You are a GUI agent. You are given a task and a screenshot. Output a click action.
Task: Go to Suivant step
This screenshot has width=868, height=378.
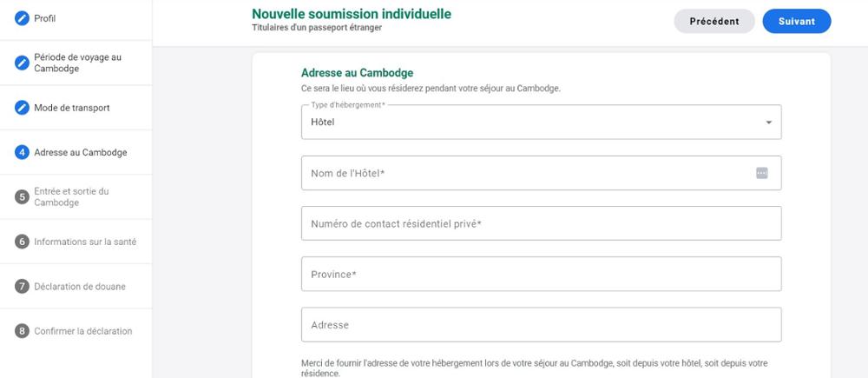coord(797,21)
